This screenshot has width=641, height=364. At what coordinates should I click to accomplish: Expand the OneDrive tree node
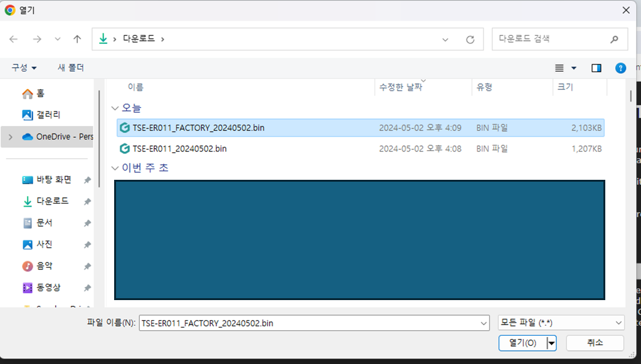(x=11, y=137)
